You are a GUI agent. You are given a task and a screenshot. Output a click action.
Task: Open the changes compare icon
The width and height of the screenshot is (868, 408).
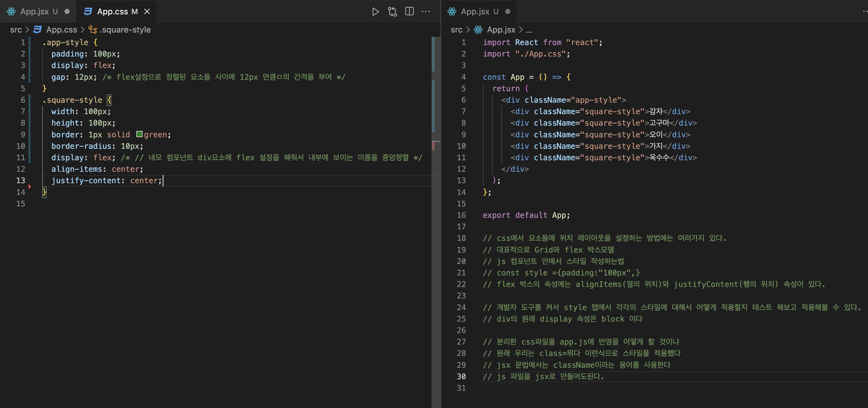[392, 12]
